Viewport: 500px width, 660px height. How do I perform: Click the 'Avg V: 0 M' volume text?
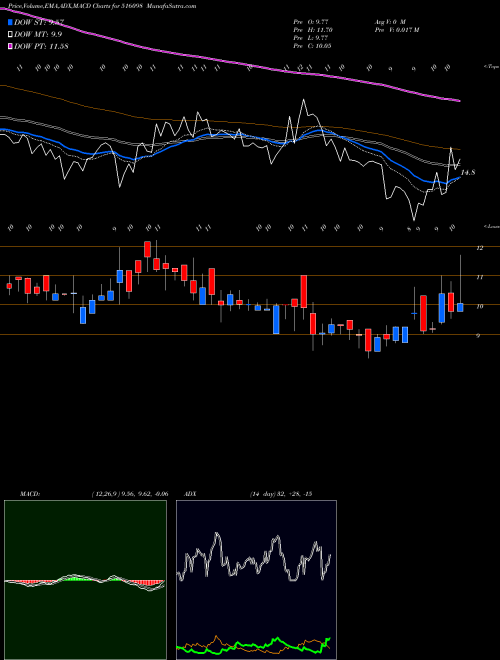click(x=389, y=21)
